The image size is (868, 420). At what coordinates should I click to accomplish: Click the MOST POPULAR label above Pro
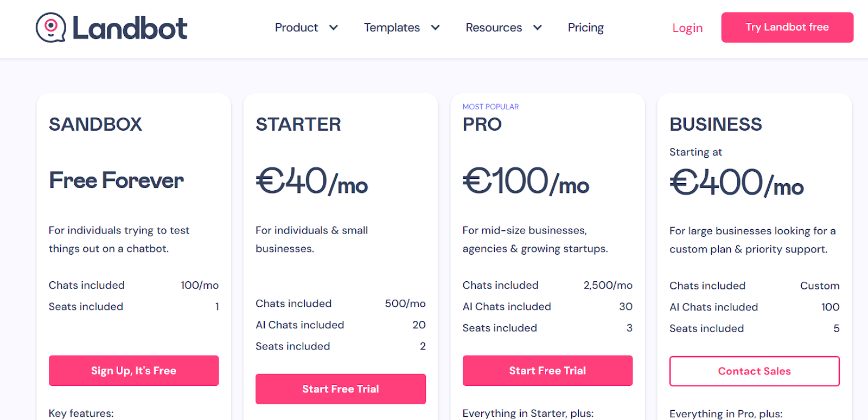[x=490, y=107]
